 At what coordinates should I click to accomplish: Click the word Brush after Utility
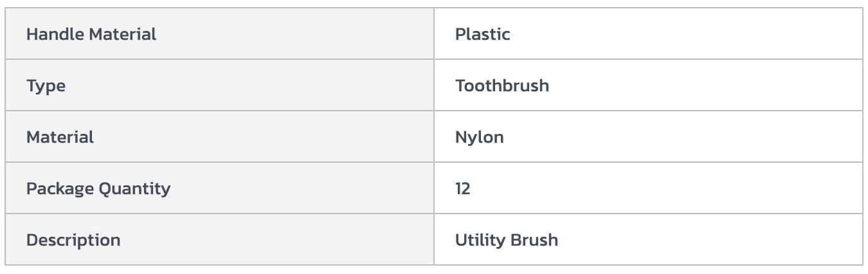(534, 240)
